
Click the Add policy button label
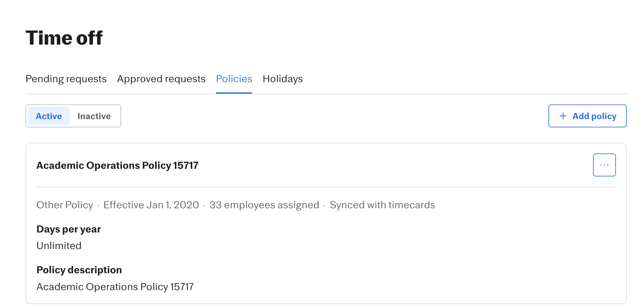[x=594, y=116]
